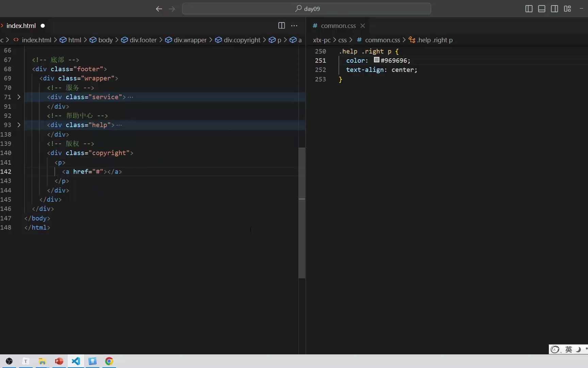This screenshot has height=368, width=588.
Task: Click the href="#" attribute on line 142
Action: click(x=88, y=172)
